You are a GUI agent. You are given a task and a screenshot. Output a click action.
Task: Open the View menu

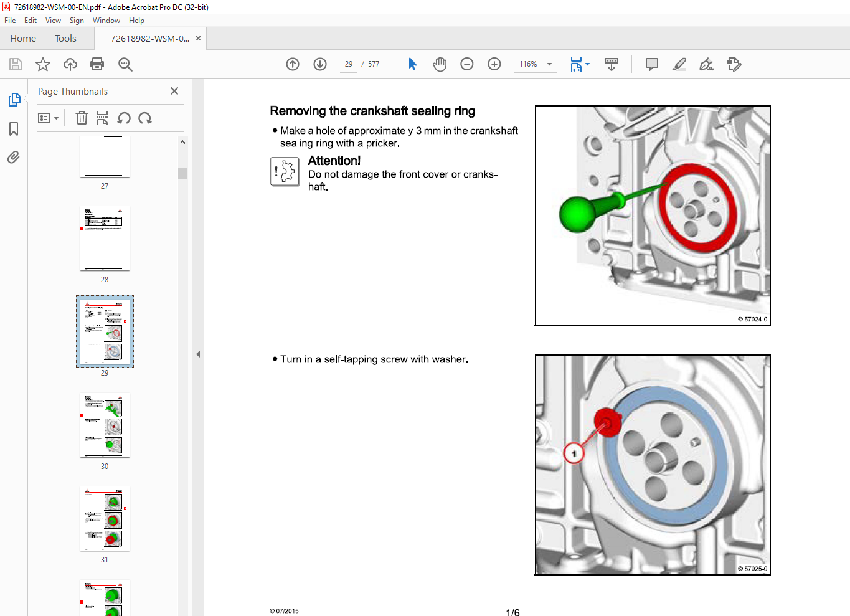pos(53,21)
